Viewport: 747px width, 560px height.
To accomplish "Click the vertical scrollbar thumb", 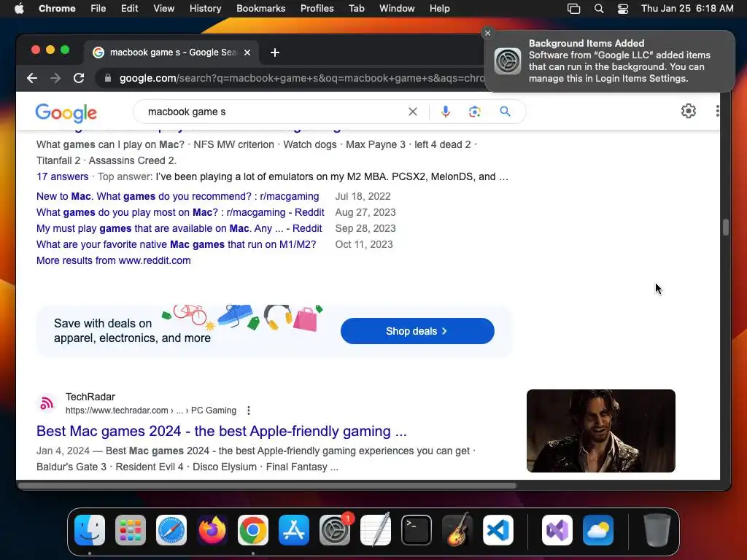I will pos(726,227).
